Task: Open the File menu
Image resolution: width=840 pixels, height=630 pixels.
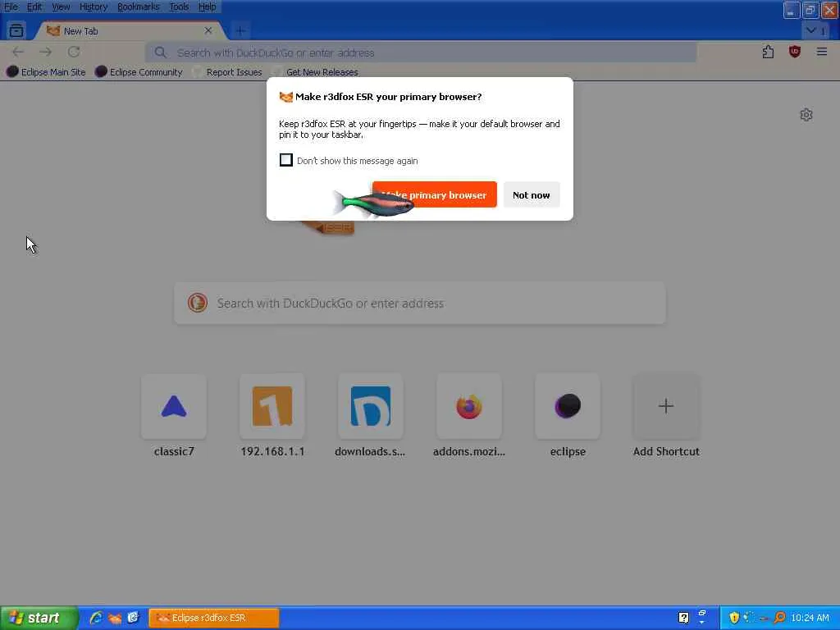Action: [x=11, y=7]
